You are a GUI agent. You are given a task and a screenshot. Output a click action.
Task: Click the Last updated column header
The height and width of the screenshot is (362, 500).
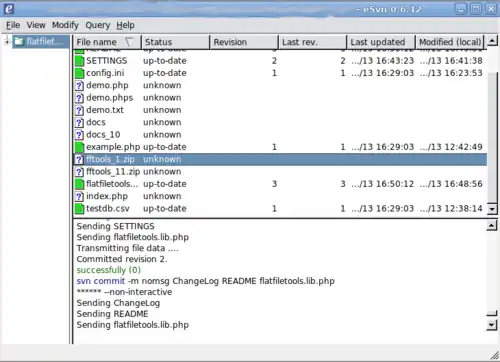point(381,42)
